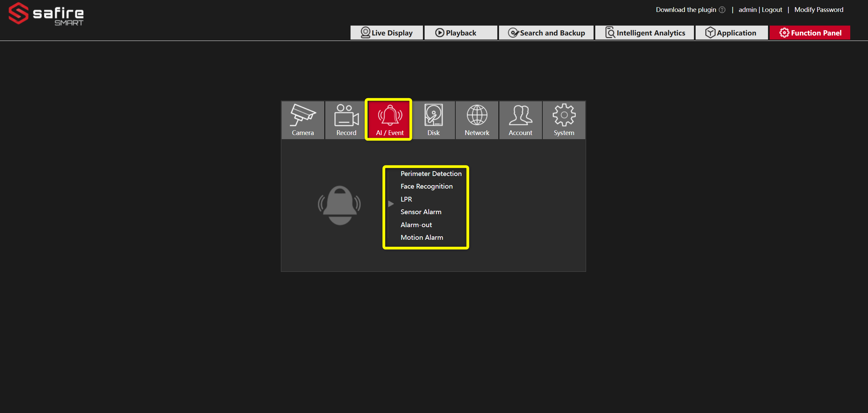The width and height of the screenshot is (868, 413).
Task: Switch to the Playback tab
Action: (x=460, y=33)
